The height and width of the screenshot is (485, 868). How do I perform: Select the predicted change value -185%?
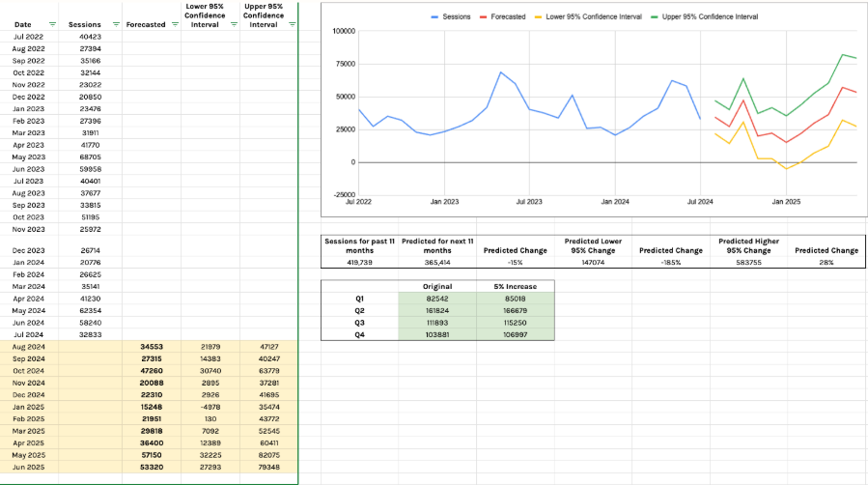point(671,263)
